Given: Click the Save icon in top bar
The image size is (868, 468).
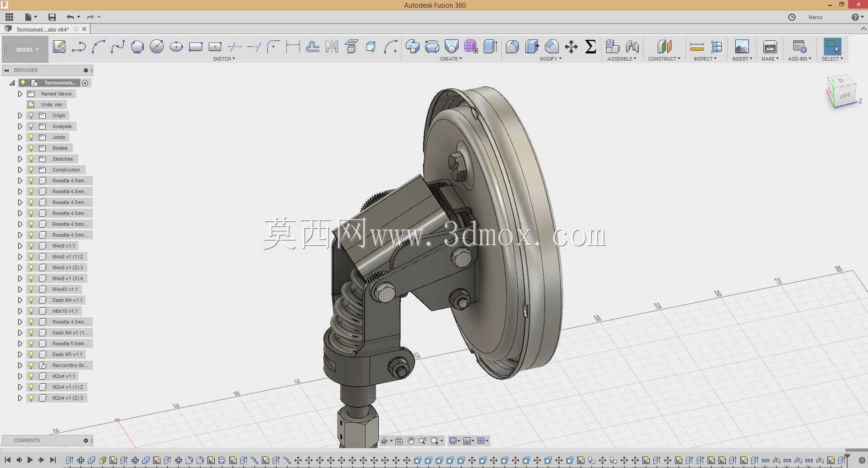Looking at the screenshot, I should [x=52, y=17].
